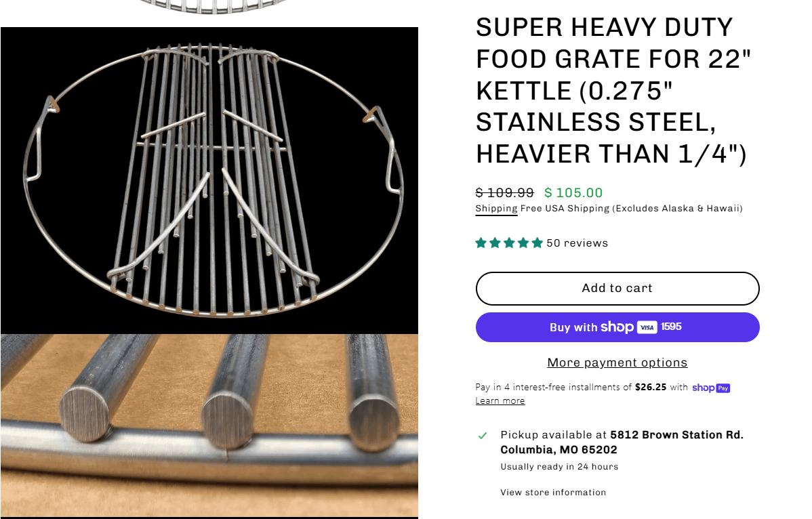The image size is (812, 519).
Task: Click the shop logo in purple button
Action: (617, 327)
